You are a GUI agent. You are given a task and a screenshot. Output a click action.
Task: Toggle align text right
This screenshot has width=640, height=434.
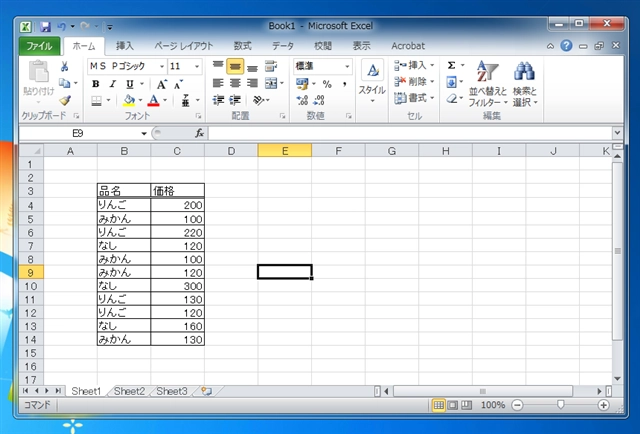(x=252, y=83)
